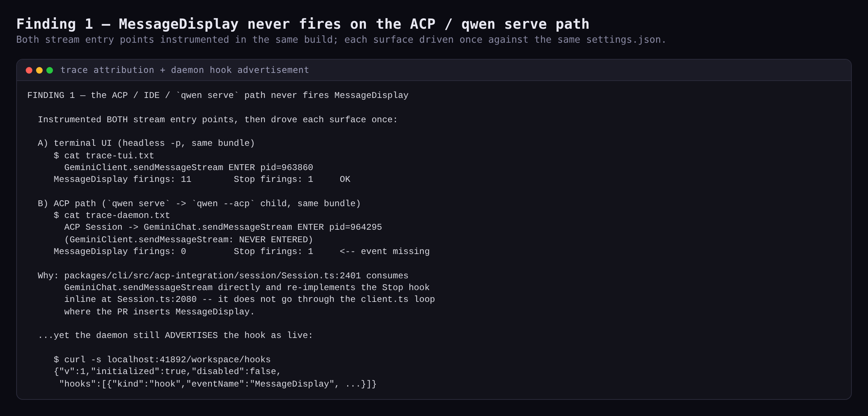Click 'GeminiClient.sendMessageStream ENTER pid=963860' trace line
Image resolution: width=868 pixels, height=416 pixels.
pos(189,168)
